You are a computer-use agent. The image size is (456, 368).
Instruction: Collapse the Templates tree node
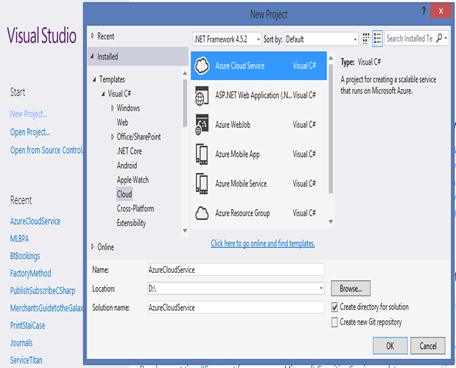95,79
